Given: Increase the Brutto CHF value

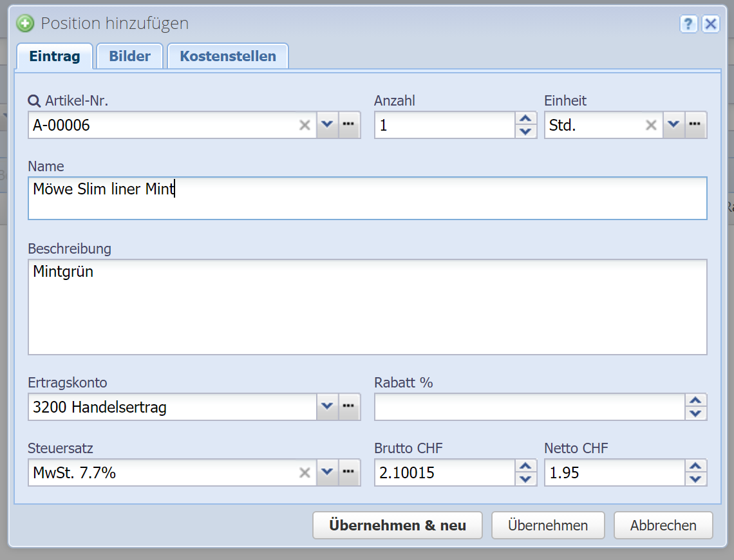Looking at the screenshot, I should point(526,466).
